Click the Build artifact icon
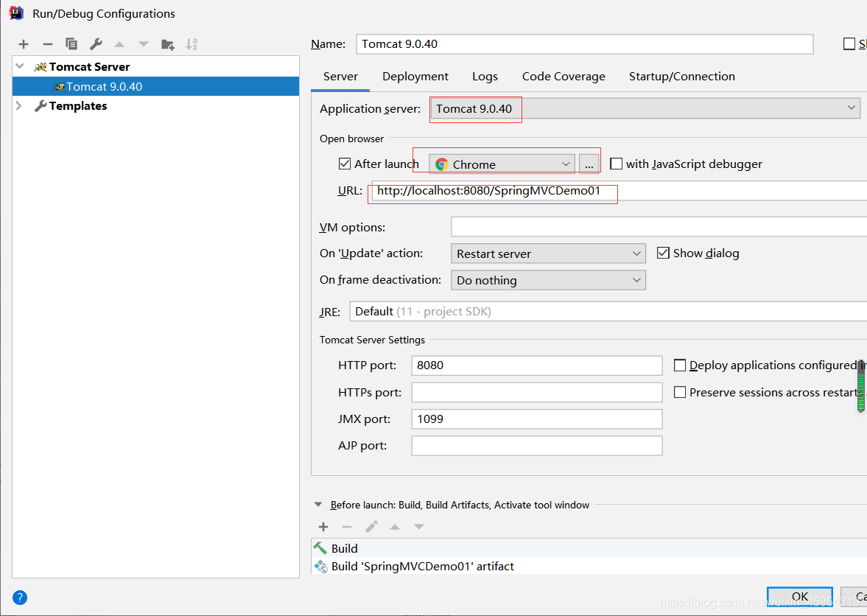This screenshot has height=616, width=867. 320,566
